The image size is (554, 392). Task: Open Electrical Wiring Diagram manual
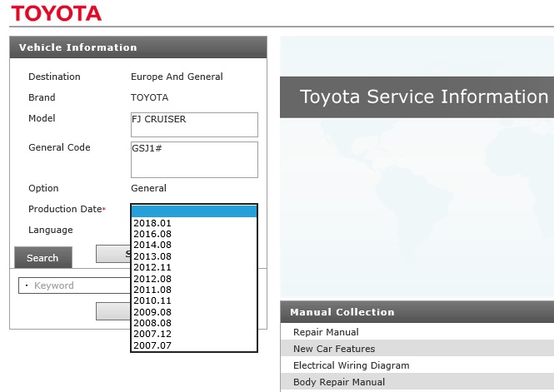pyautogui.click(x=417, y=365)
